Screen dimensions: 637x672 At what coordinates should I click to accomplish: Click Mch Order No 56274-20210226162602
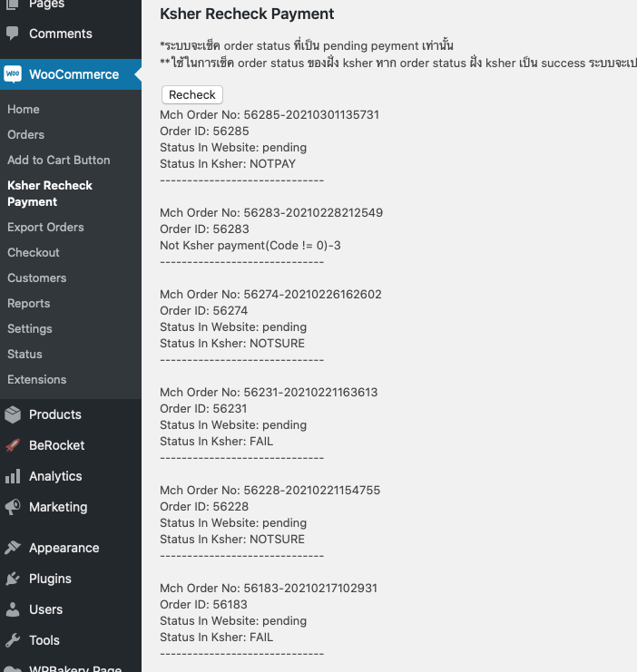click(x=270, y=295)
